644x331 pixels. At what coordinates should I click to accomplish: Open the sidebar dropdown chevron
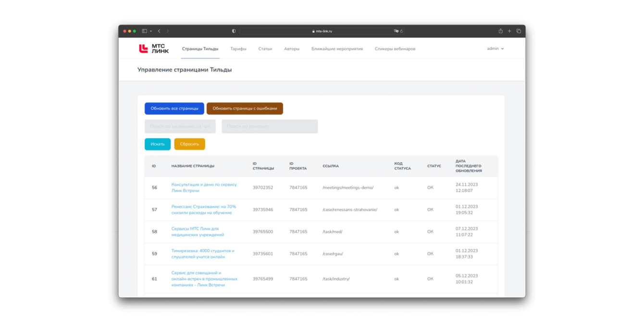pos(151,31)
